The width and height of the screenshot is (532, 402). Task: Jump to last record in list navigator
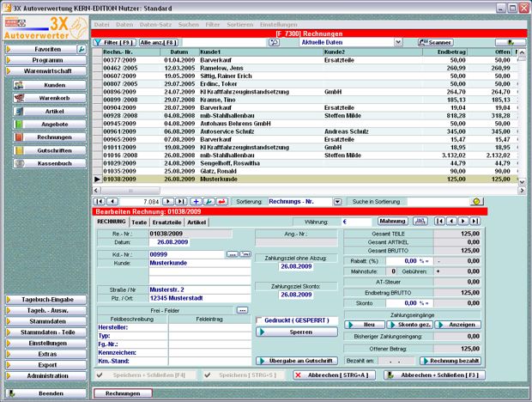coord(181,201)
